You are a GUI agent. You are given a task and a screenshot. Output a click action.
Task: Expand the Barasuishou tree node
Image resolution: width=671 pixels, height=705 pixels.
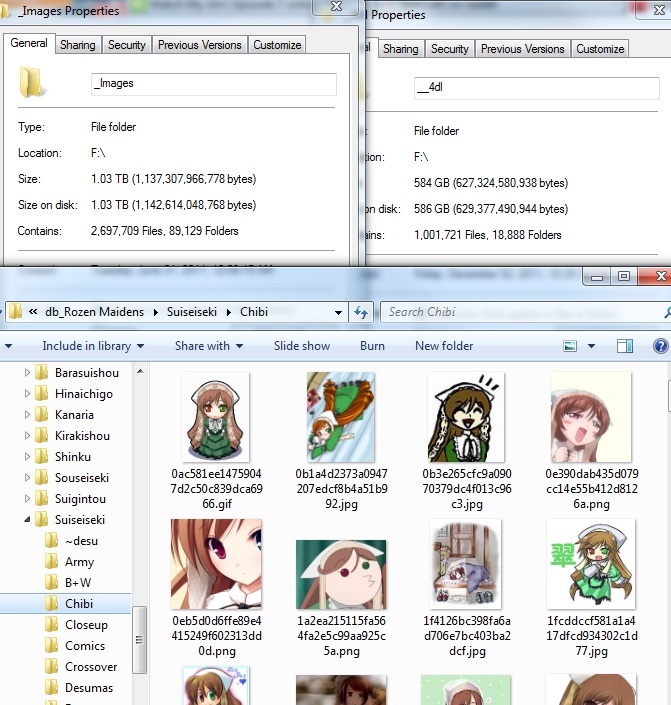click(x=27, y=373)
